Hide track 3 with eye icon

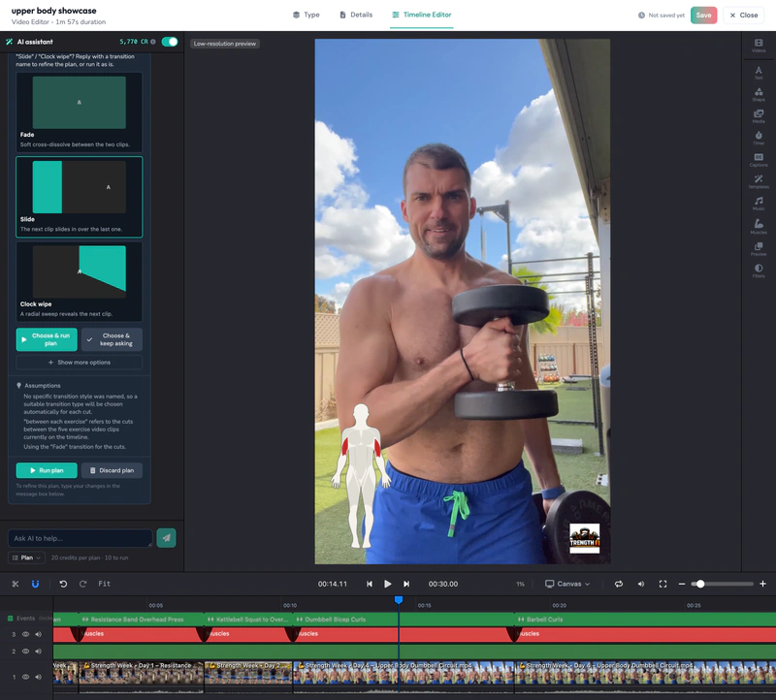[25, 634]
